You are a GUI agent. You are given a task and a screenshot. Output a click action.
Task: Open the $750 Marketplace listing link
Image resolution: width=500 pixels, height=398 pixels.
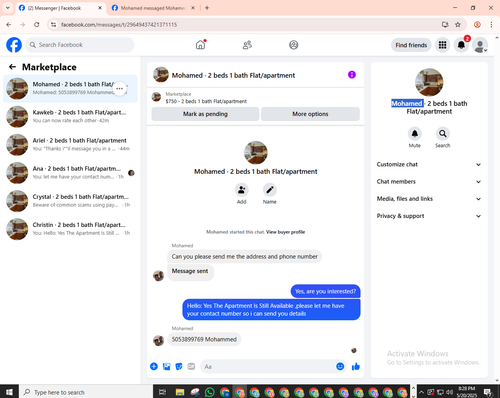[x=206, y=101]
